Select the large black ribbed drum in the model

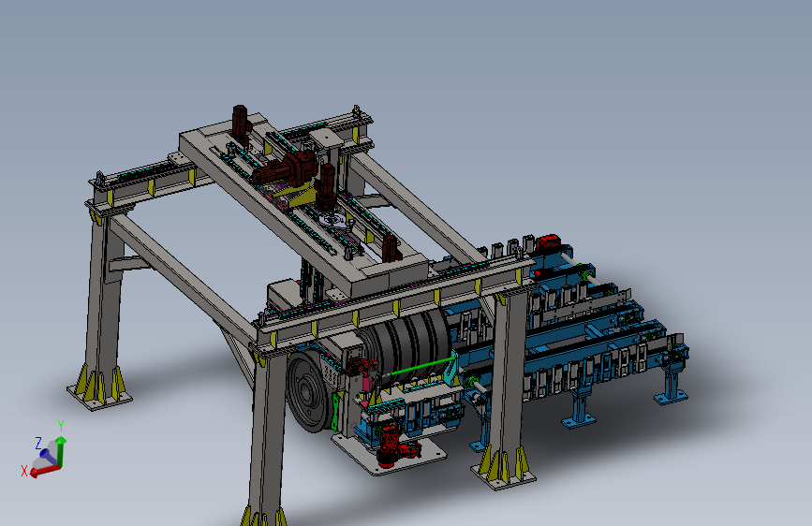point(409,346)
